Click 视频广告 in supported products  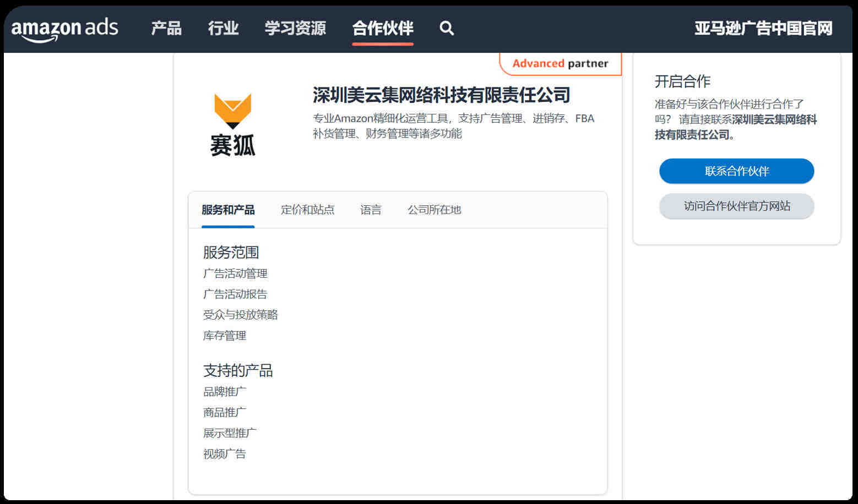point(225,454)
